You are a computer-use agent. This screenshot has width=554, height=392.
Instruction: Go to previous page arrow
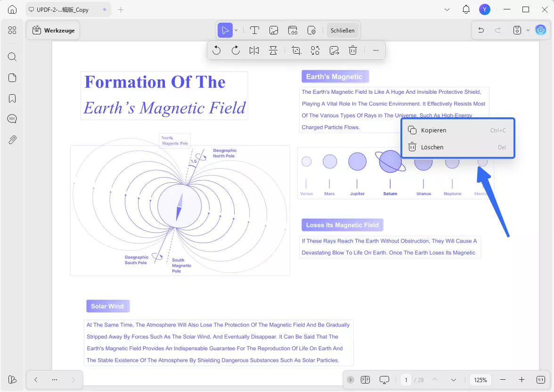pyautogui.click(x=435, y=380)
